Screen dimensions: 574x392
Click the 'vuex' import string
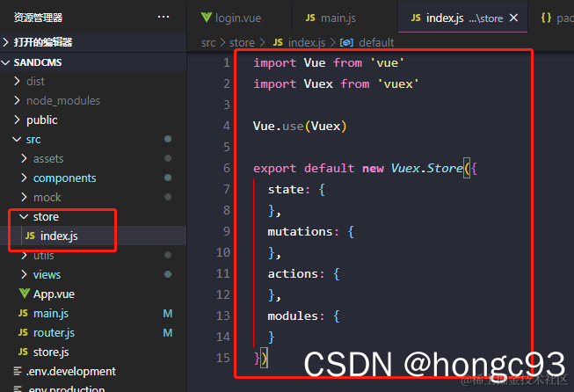(398, 84)
